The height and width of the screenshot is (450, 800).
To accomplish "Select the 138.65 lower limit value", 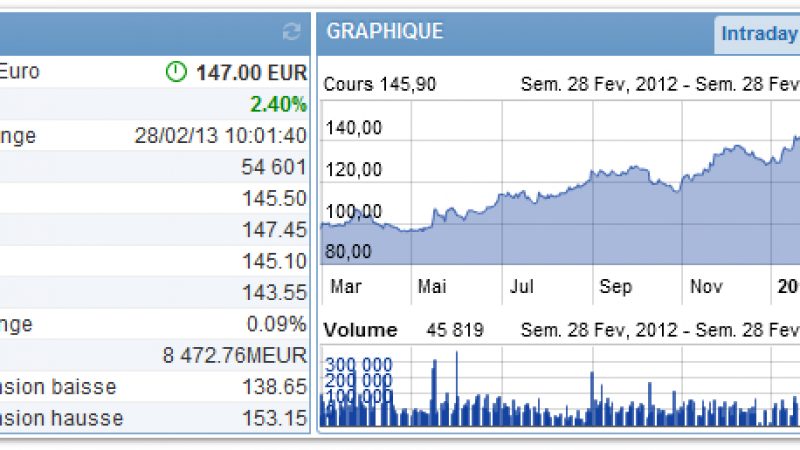I will pos(274,387).
